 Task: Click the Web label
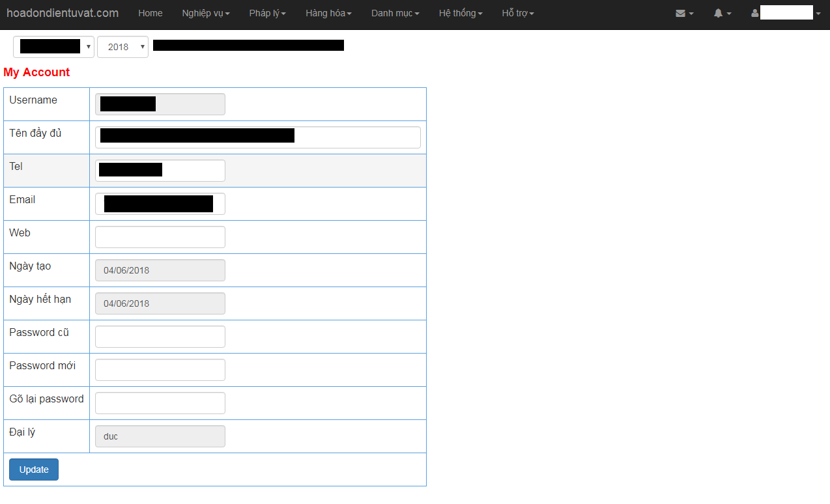coord(20,232)
